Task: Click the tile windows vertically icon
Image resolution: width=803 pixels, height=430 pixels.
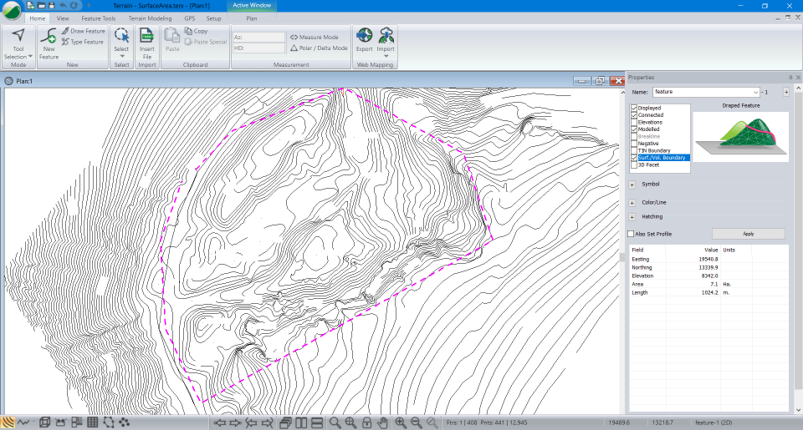Action: tap(301, 423)
